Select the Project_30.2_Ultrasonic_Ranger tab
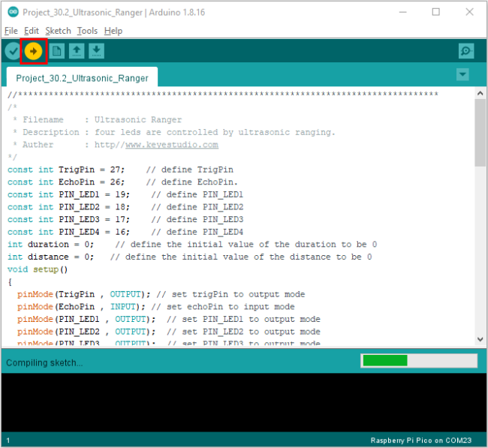The width and height of the screenshot is (488, 448). click(x=82, y=78)
